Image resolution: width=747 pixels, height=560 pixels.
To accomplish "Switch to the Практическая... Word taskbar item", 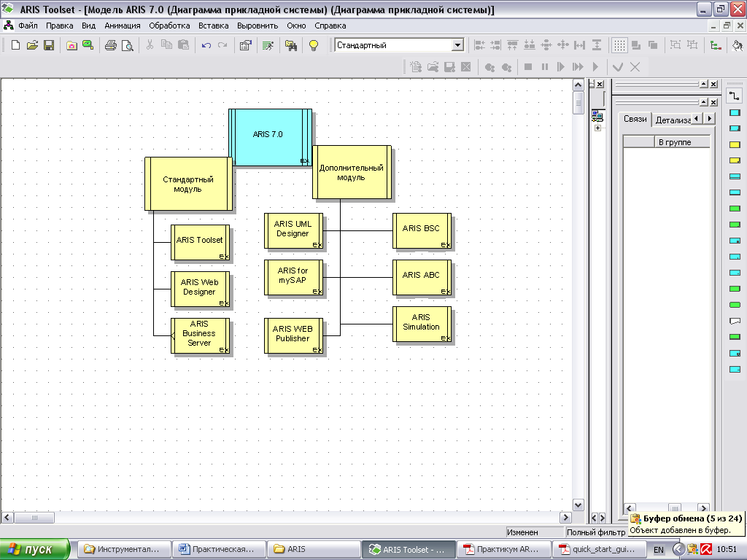I will point(218,549).
